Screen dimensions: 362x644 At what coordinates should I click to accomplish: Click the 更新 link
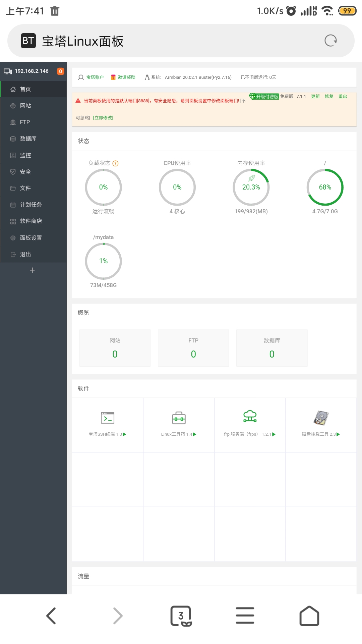click(x=315, y=97)
